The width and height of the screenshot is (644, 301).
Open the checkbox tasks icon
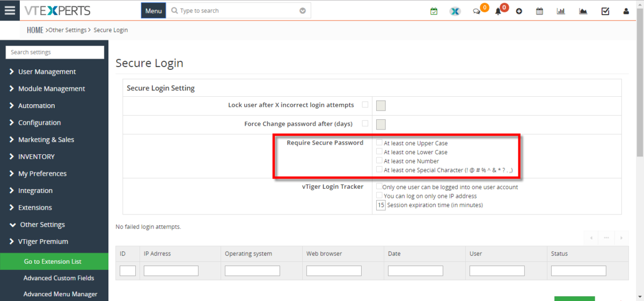coord(605,11)
